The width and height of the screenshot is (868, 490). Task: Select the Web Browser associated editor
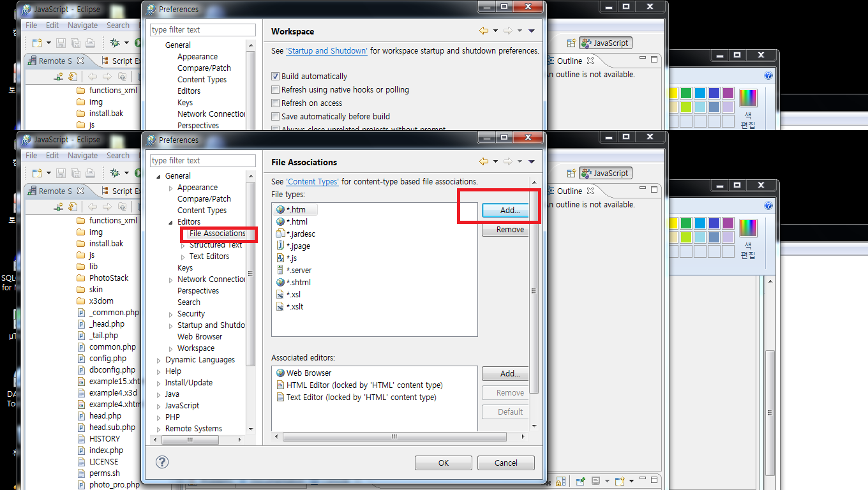tap(308, 373)
